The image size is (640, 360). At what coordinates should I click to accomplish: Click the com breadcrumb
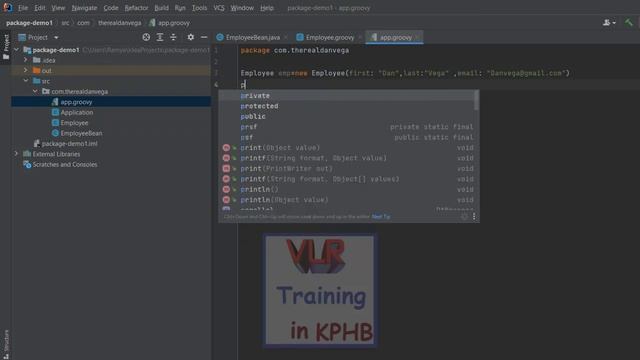click(x=83, y=23)
